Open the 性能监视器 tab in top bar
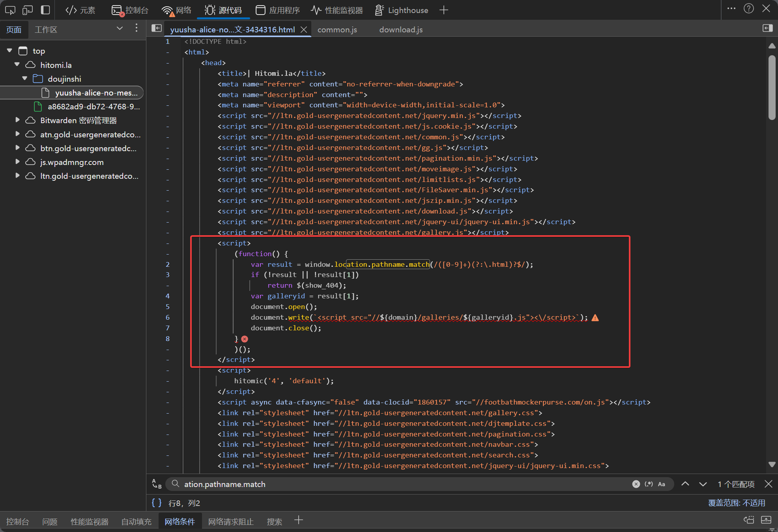778x532 pixels. (337, 10)
